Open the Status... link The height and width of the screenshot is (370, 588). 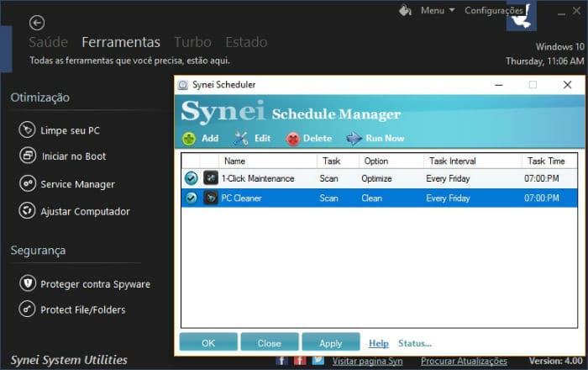click(415, 343)
